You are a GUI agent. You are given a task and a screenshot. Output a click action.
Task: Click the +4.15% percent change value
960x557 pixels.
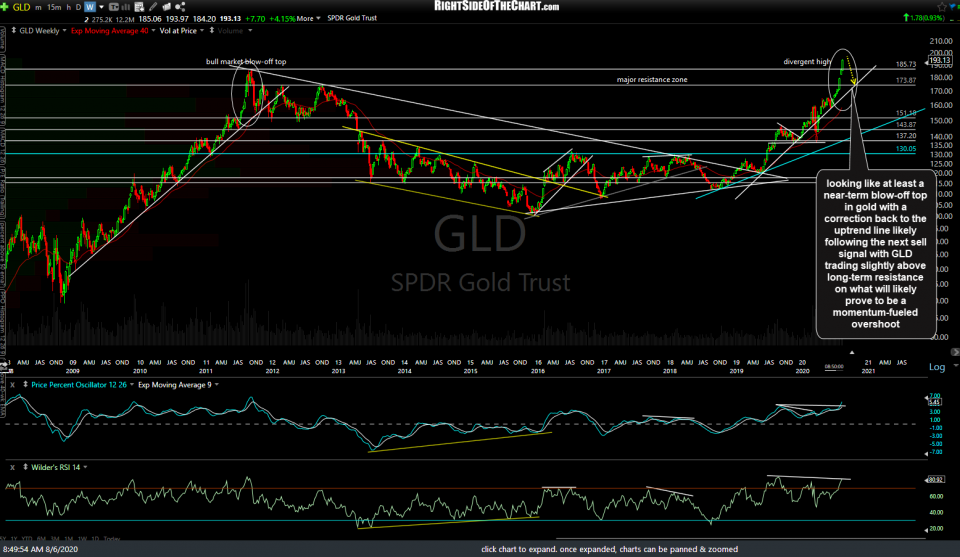[282, 19]
